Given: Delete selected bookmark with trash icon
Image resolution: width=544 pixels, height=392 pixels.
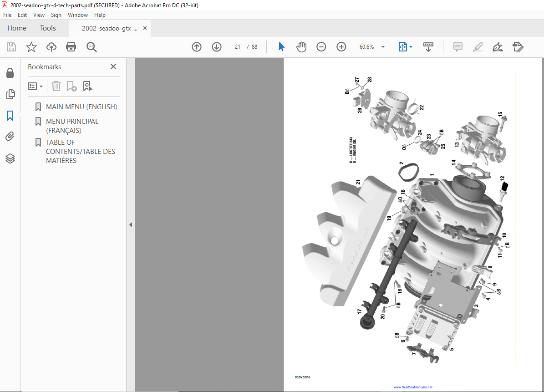Looking at the screenshot, I should (x=56, y=86).
